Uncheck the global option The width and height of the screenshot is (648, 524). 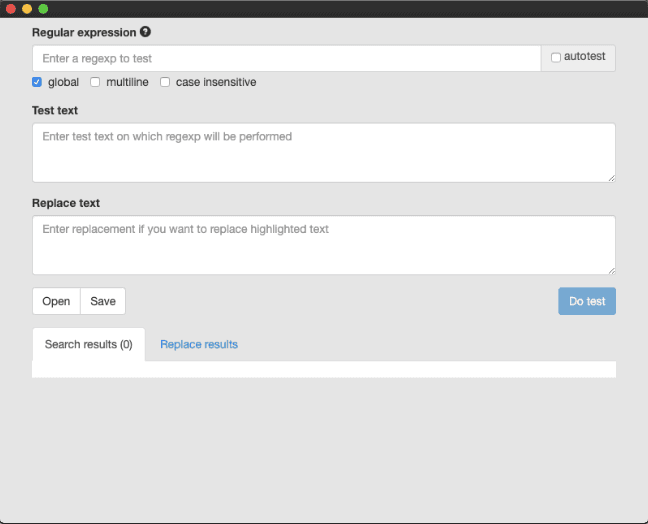click(37, 82)
